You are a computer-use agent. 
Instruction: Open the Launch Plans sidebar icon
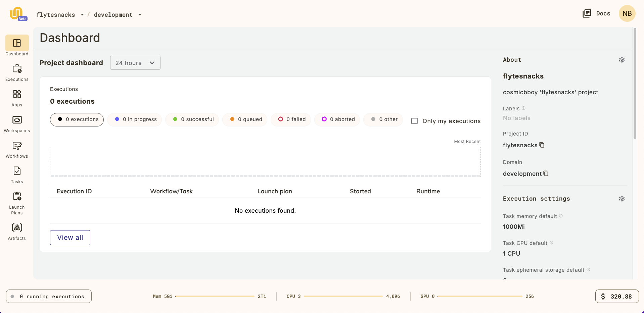[x=17, y=196]
